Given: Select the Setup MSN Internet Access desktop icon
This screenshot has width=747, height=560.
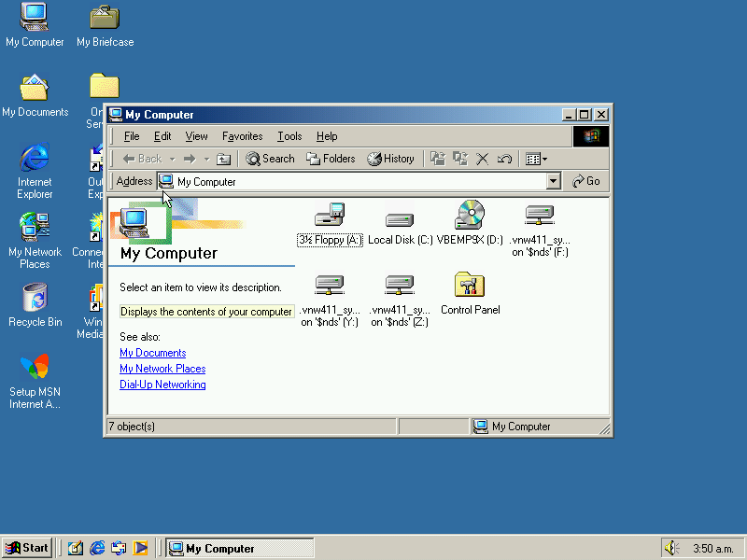Looking at the screenshot, I should [35, 382].
